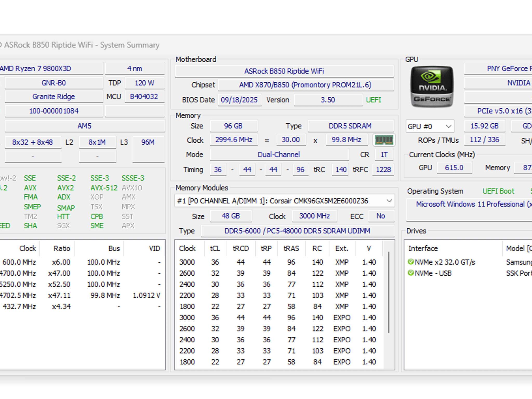The width and height of the screenshot is (532, 399).
Task: Click the L2 cache 8x1M field
Action: pyautogui.click(x=97, y=142)
